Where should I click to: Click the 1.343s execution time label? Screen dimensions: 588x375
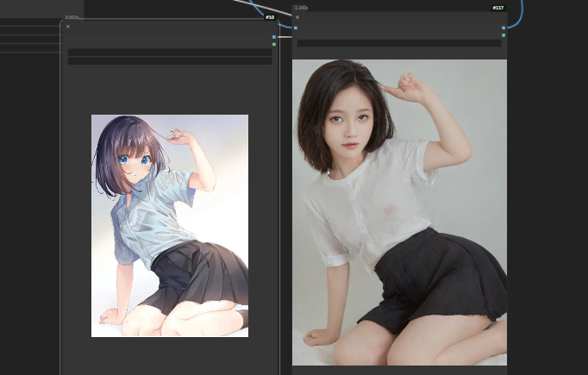tap(301, 8)
